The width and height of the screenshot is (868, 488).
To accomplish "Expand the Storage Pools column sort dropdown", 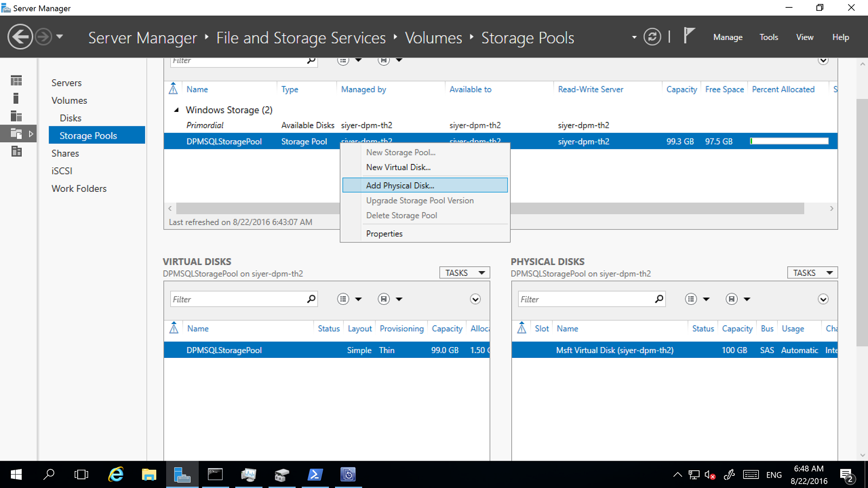I will [358, 59].
